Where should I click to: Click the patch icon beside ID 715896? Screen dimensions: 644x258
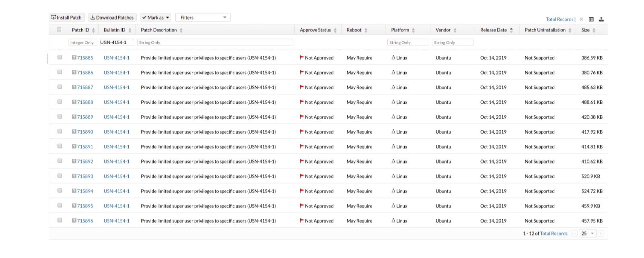coord(74,221)
